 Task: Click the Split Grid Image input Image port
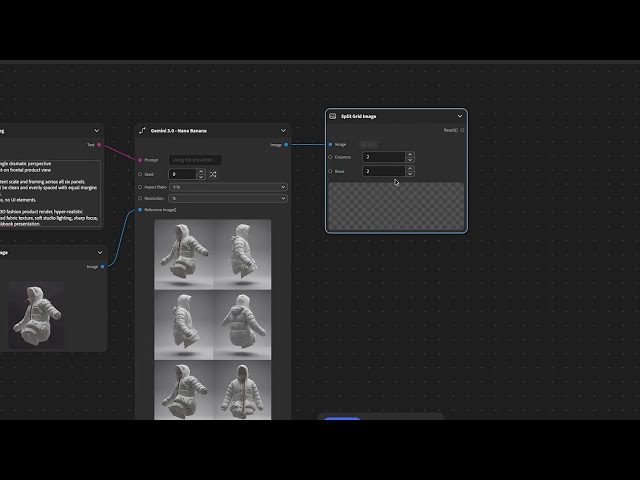pos(330,144)
